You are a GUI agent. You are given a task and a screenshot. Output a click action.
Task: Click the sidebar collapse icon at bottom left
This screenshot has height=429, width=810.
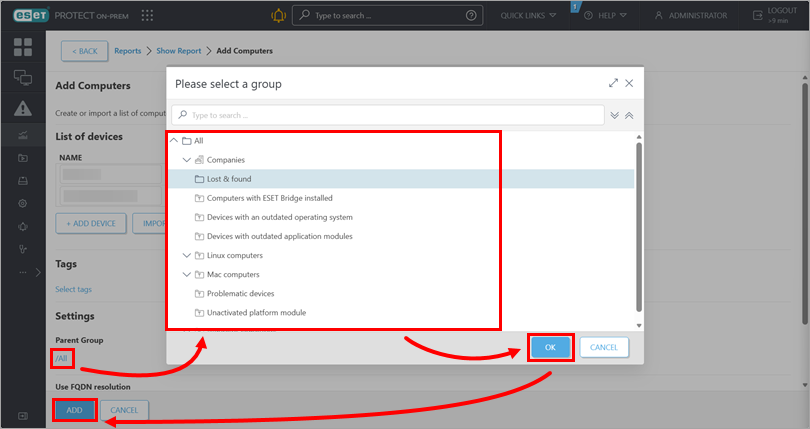pos(23,415)
